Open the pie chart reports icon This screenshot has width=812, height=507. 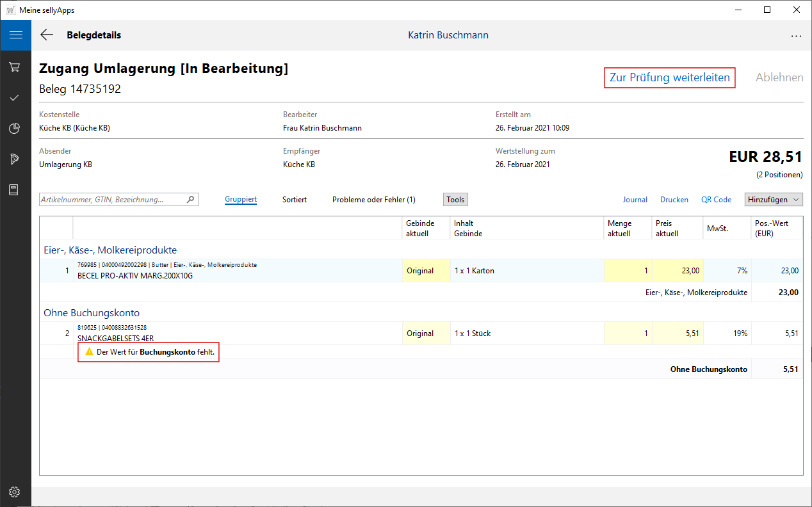click(x=15, y=129)
